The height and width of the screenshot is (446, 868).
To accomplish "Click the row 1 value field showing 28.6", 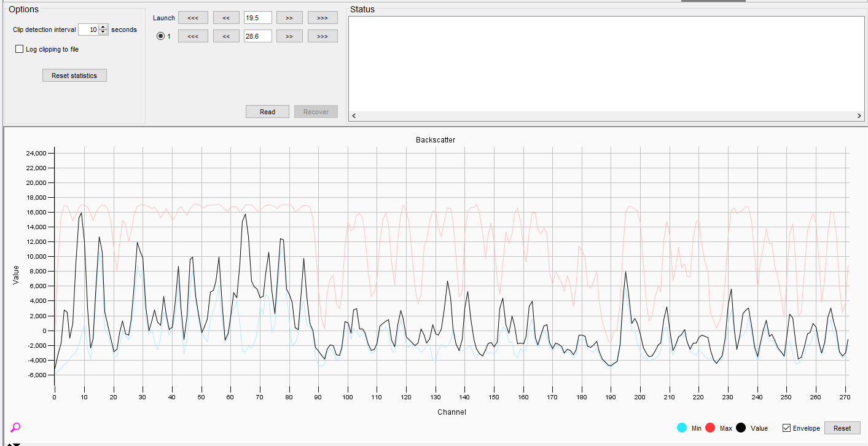I will pos(257,36).
